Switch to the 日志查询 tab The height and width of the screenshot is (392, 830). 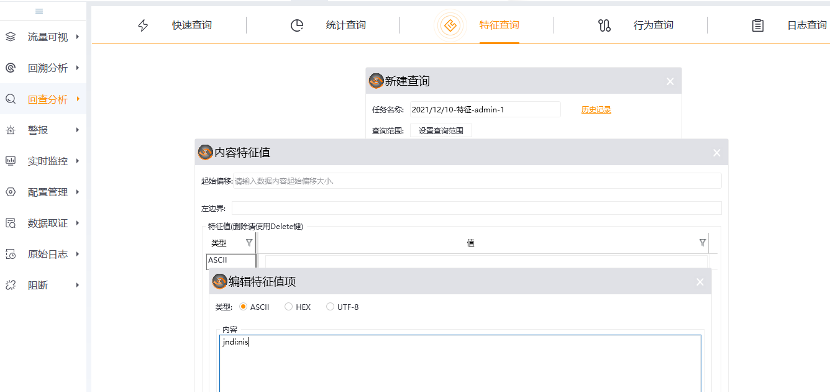807,25
